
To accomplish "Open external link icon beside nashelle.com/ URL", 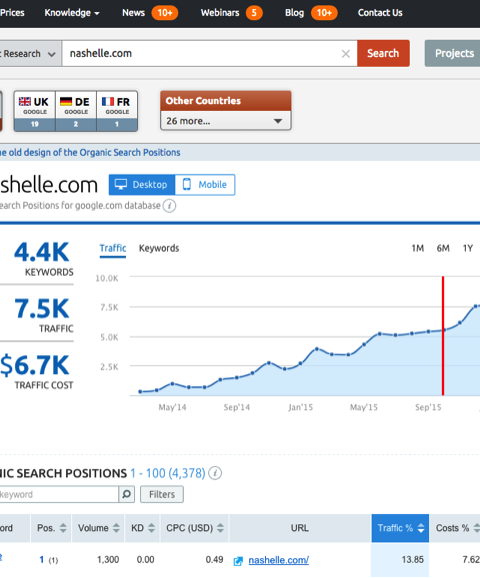I will coord(238,561).
